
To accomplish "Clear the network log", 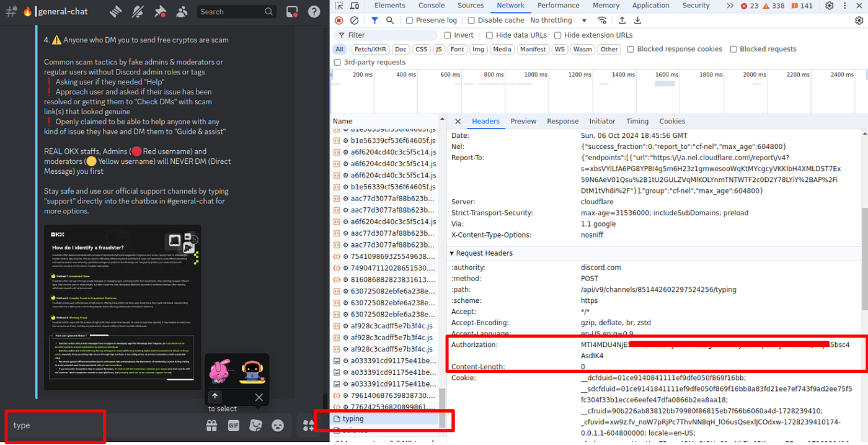I will pyautogui.click(x=354, y=20).
